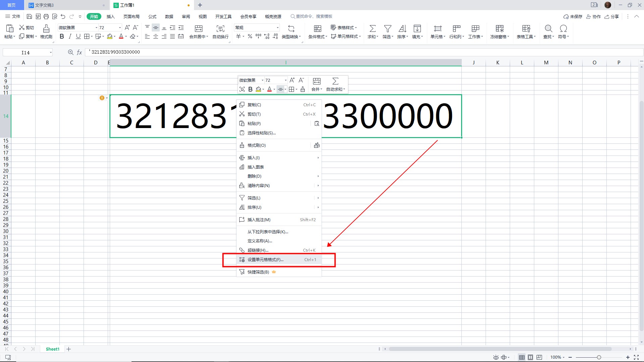Click the Format Painter (格式刷) ribbon icon
Image resolution: width=644 pixels, height=362 pixels.
coord(46,29)
